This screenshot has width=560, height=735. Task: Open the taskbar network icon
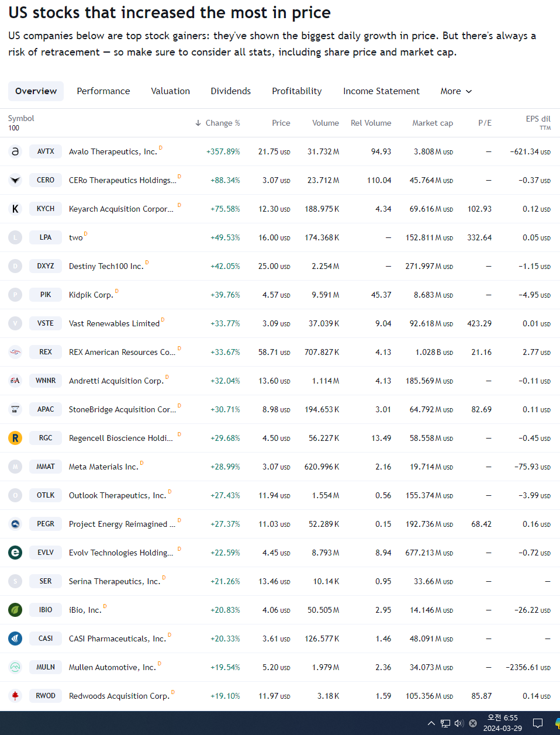coord(445,723)
